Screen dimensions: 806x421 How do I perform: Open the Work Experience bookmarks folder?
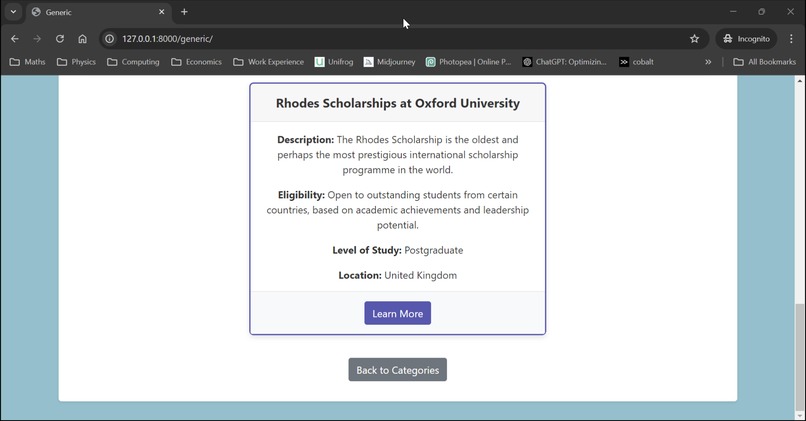tap(268, 62)
